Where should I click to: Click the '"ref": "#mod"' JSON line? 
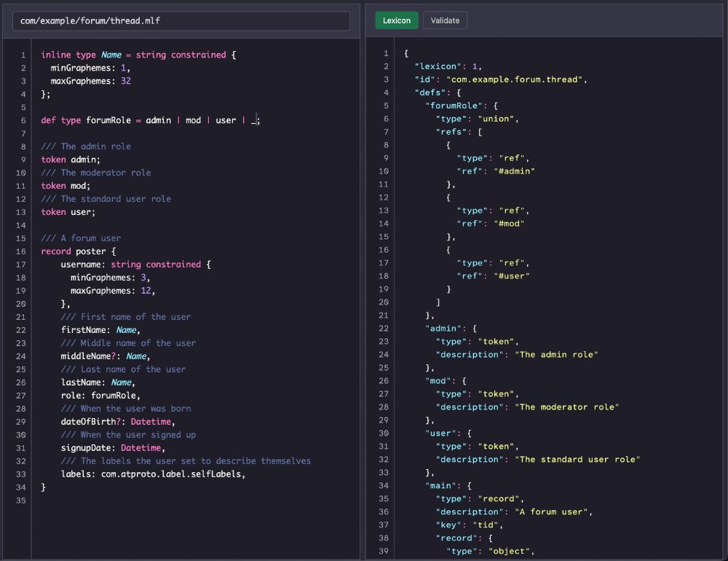pyautogui.click(x=490, y=224)
